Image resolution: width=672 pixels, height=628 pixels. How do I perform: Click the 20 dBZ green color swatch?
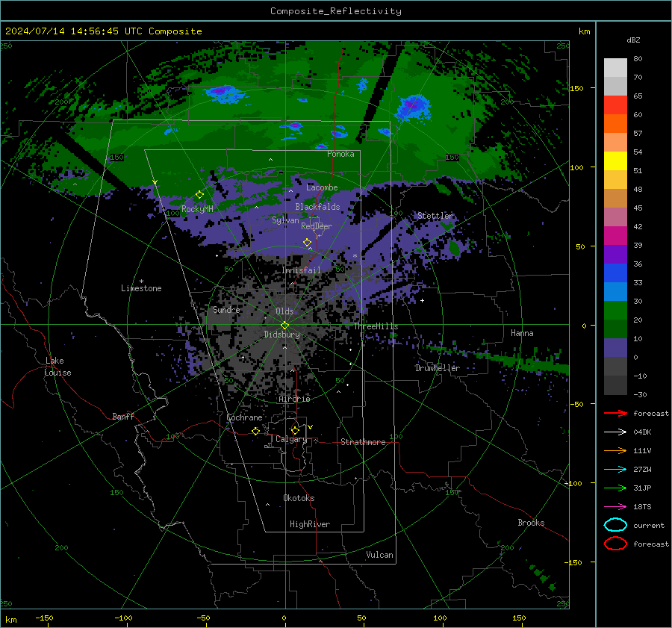(615, 311)
